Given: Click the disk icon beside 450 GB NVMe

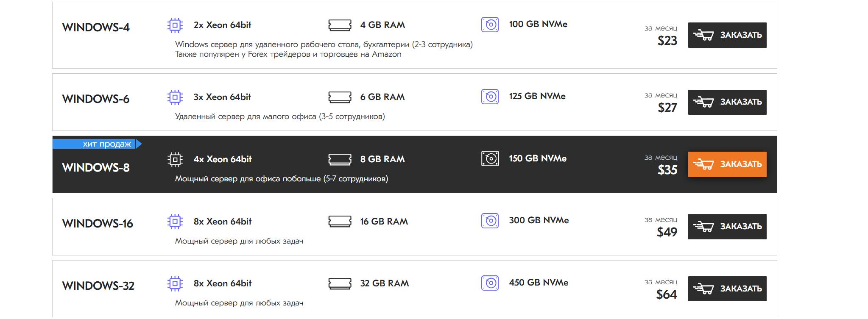Looking at the screenshot, I should 490,283.
